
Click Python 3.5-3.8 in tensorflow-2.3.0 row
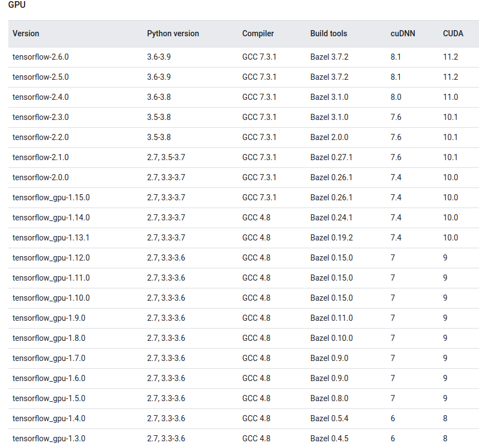[158, 117]
